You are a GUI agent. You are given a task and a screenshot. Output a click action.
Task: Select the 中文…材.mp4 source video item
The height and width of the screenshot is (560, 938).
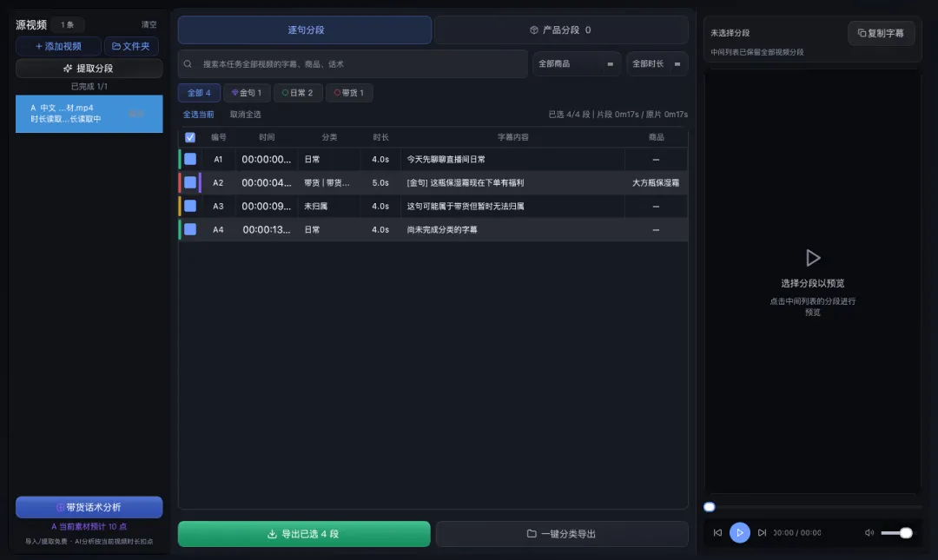click(89, 114)
